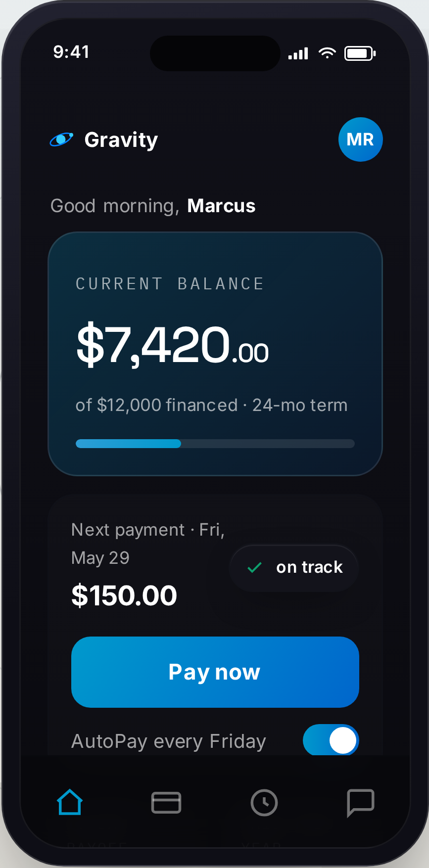Open the Home tab icon
This screenshot has height=868, width=429.
click(x=70, y=802)
